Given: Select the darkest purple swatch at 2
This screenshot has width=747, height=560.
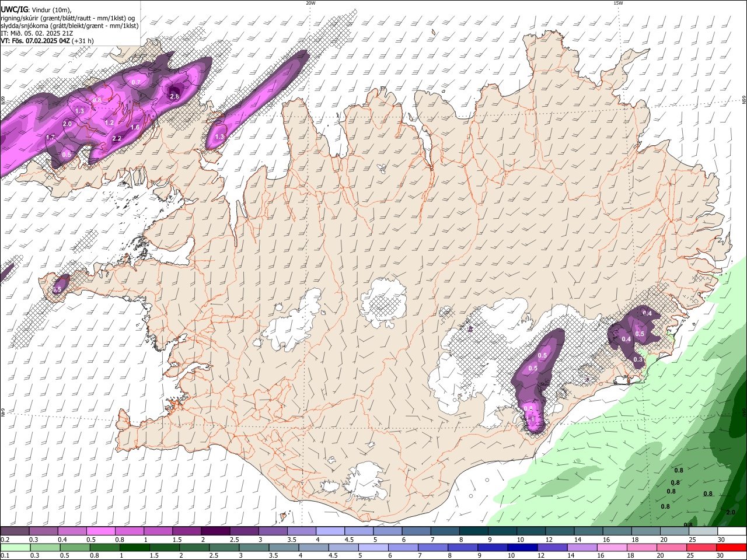Looking at the screenshot, I should pos(215,531).
